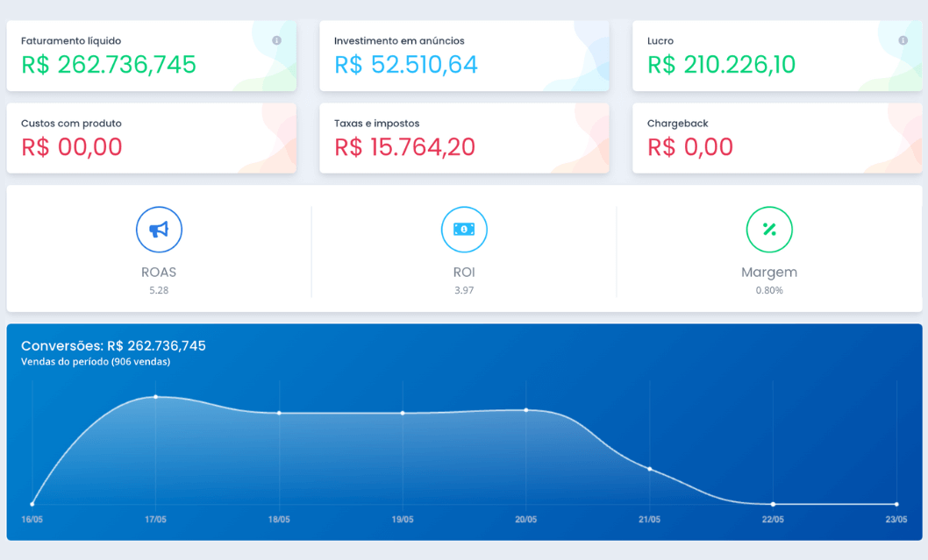The width and height of the screenshot is (928, 560).
Task: Click the 22/05 axis label
Action: [x=773, y=520]
